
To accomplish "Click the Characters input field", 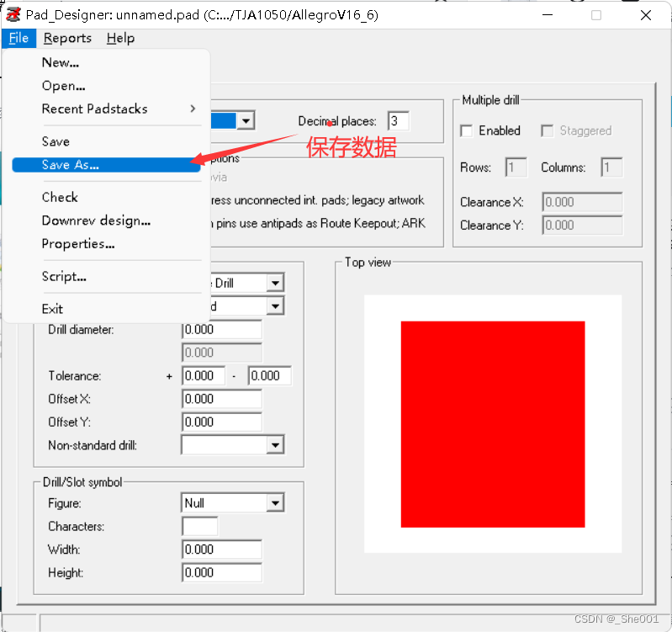I will [199, 527].
